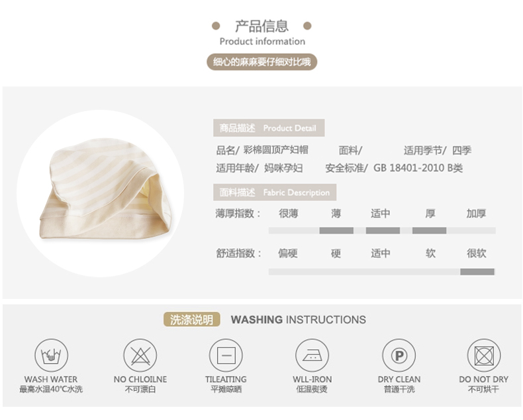Click the 面料描述 Fabric Description header
This screenshot has height=420, width=523.
pyautogui.click(x=275, y=192)
